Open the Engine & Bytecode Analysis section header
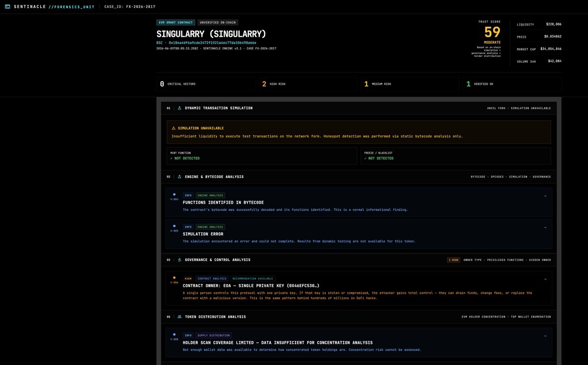 (x=359, y=177)
